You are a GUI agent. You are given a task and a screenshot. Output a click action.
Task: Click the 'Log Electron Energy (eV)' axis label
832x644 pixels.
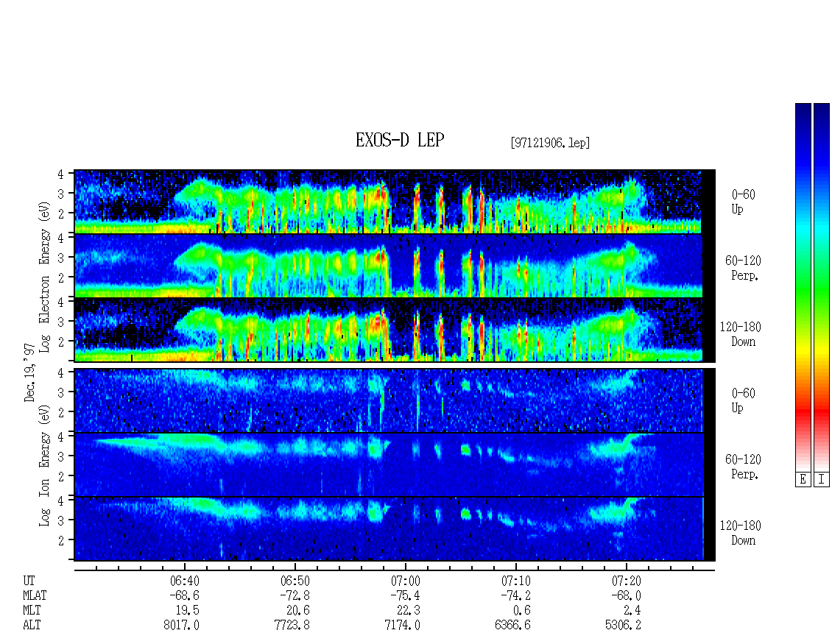click(x=44, y=276)
